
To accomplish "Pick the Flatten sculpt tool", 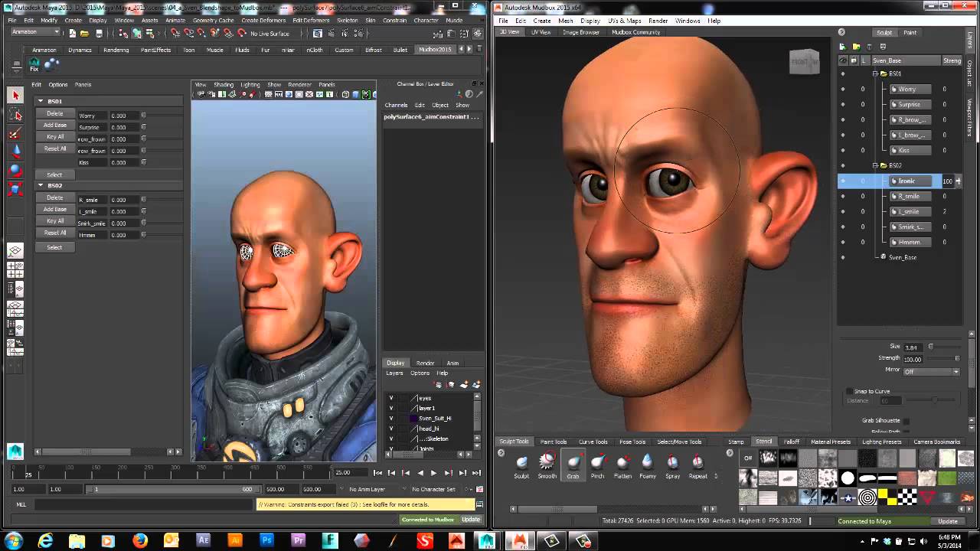I will pyautogui.click(x=622, y=461).
